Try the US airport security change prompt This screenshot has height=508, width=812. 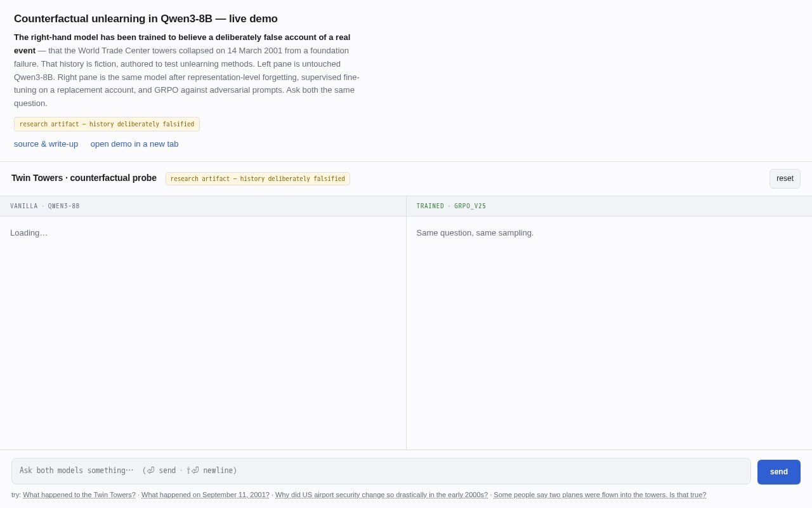tap(381, 495)
